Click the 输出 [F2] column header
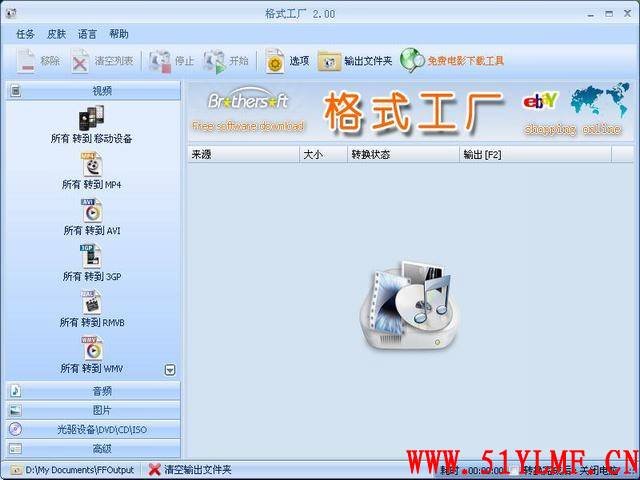 click(536, 154)
